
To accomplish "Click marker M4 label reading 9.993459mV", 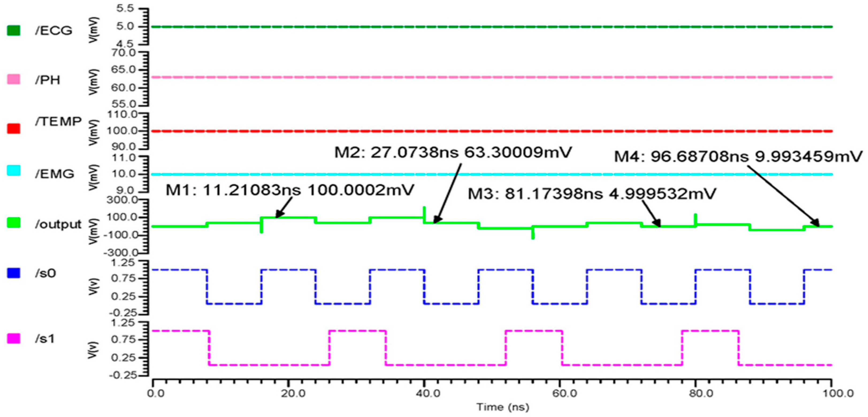I will pos(737,157).
